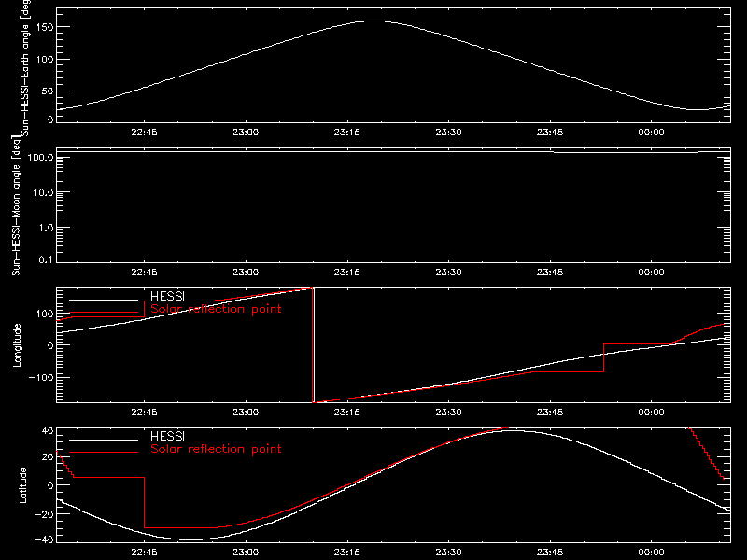The height and width of the screenshot is (560, 747).
Task: Click the 1.0 tick on Moon angle axis
Action: pyautogui.click(x=46, y=228)
